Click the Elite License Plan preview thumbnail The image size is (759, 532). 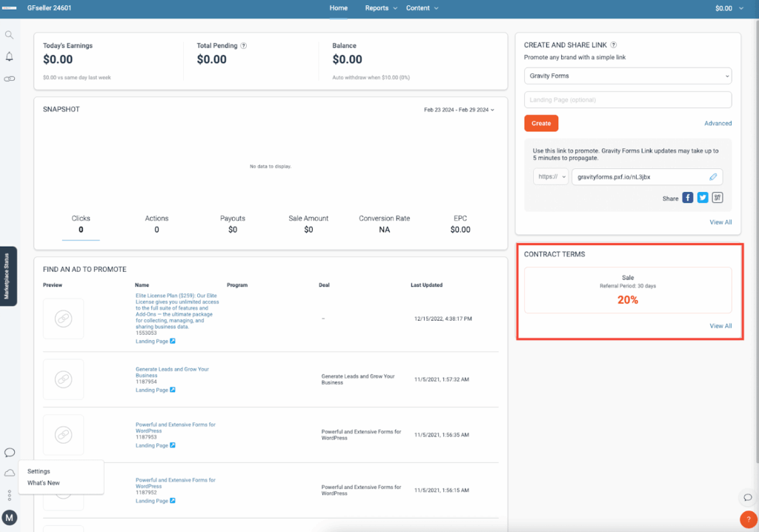[64, 319]
